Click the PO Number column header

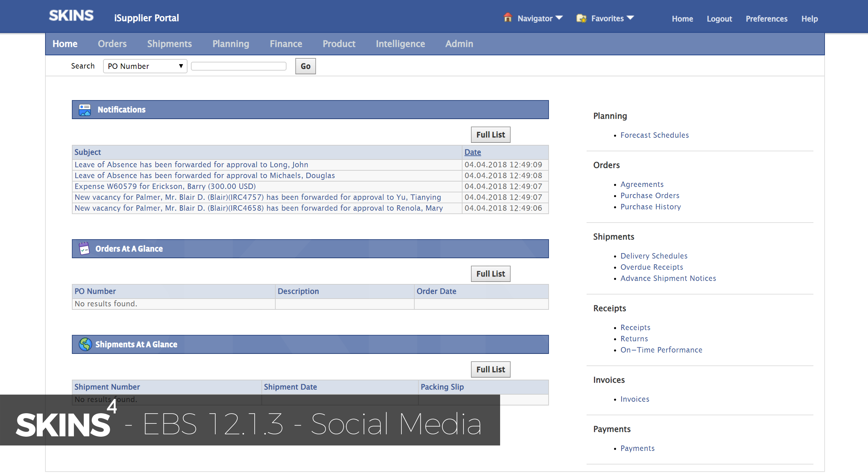pos(95,291)
